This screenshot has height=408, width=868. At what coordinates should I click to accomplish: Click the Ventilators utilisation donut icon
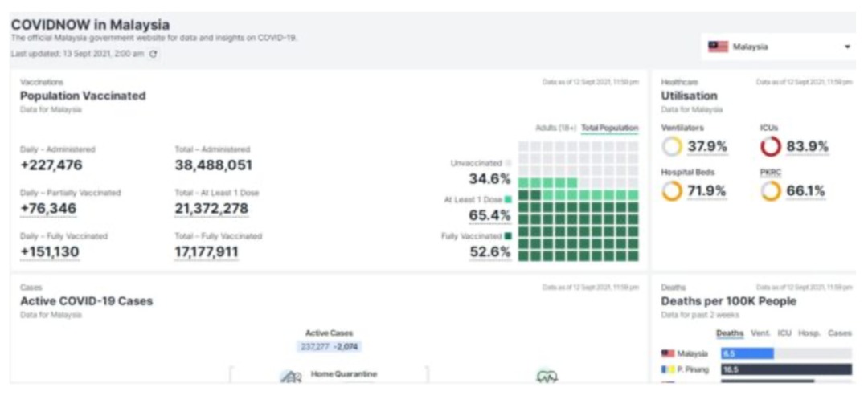672,146
